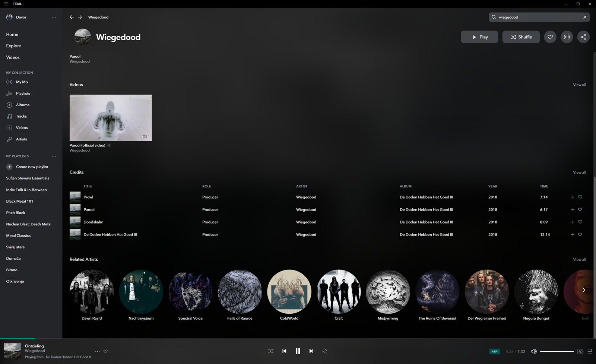Open Black Metal 101 playlist
This screenshot has height=364, width=596.
[20, 201]
